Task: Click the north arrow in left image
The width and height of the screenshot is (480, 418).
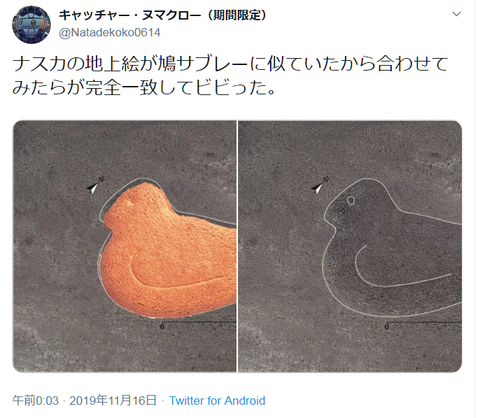Action: point(95,185)
